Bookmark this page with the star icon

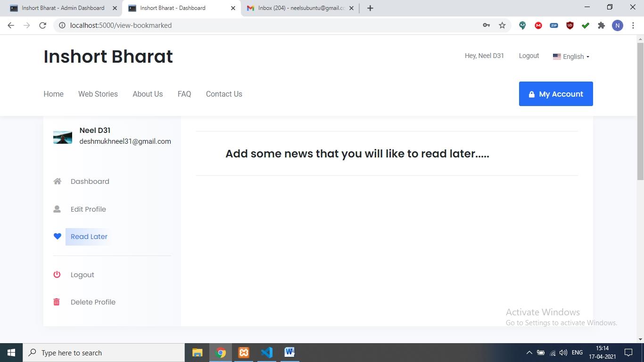point(502,25)
